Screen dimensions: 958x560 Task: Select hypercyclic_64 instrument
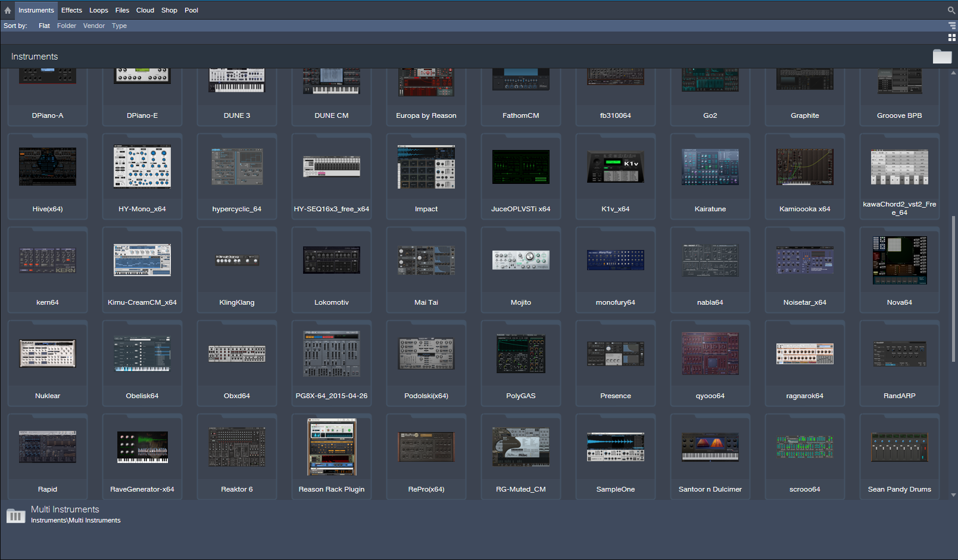coord(237,177)
